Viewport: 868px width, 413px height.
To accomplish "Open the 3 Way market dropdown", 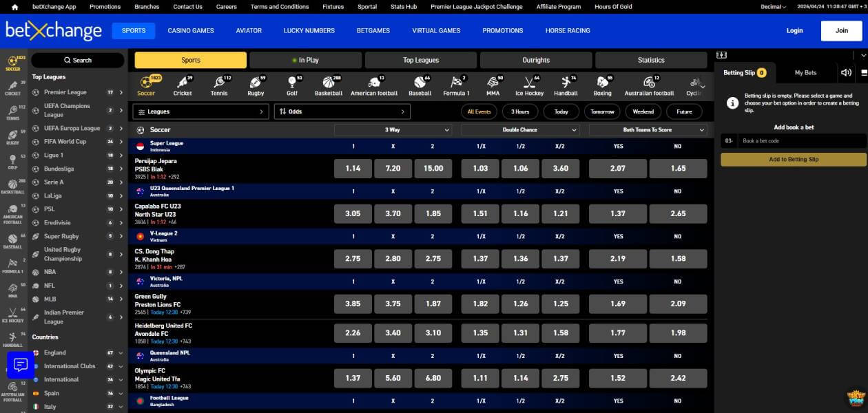I will tap(393, 129).
